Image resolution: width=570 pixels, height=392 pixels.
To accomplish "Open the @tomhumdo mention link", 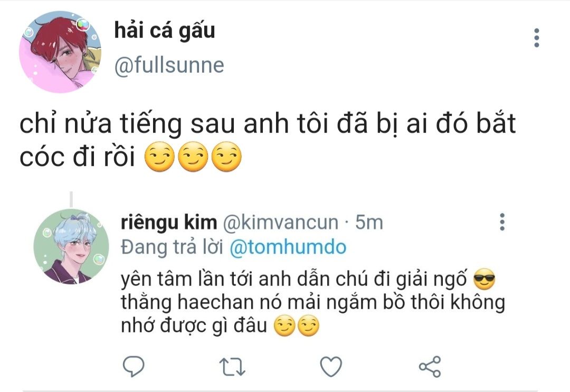I will tap(288, 247).
